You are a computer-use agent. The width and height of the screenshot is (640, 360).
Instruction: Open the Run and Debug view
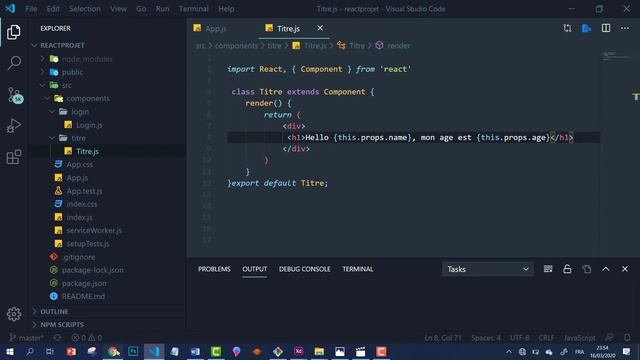click(13, 126)
